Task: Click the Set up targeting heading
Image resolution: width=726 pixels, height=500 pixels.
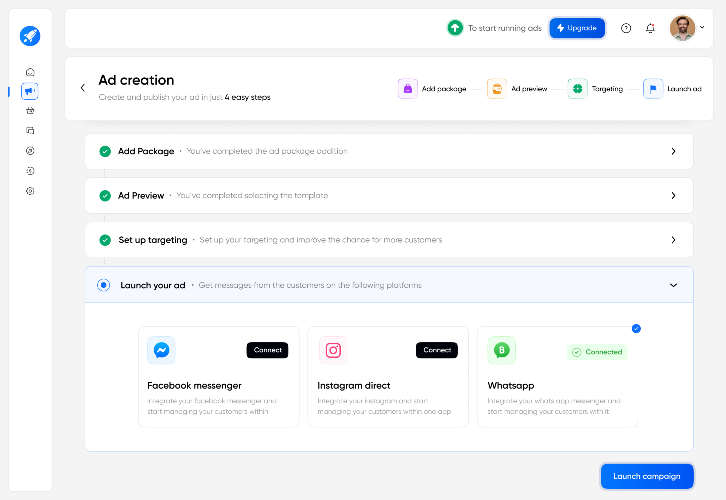Action: coord(153,240)
